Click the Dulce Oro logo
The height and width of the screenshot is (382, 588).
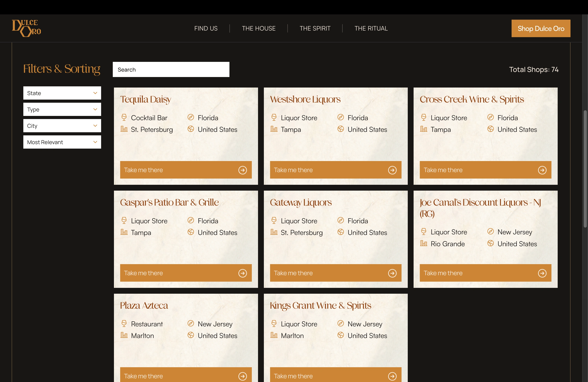pyautogui.click(x=27, y=28)
